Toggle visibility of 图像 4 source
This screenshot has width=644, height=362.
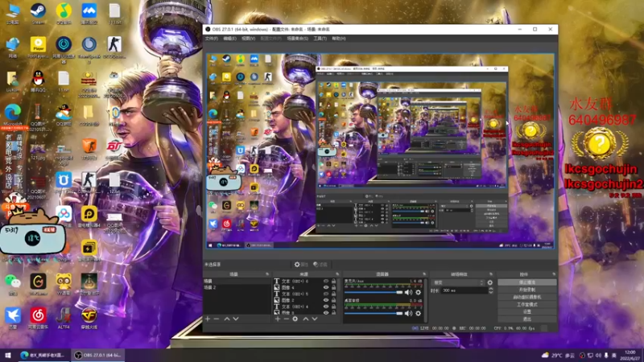[x=326, y=287]
